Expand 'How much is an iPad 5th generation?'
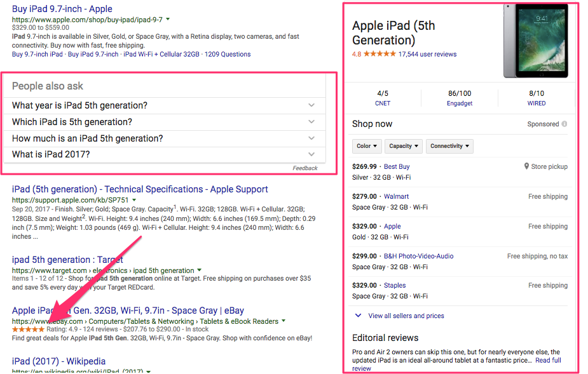588x374 pixels. coord(164,138)
